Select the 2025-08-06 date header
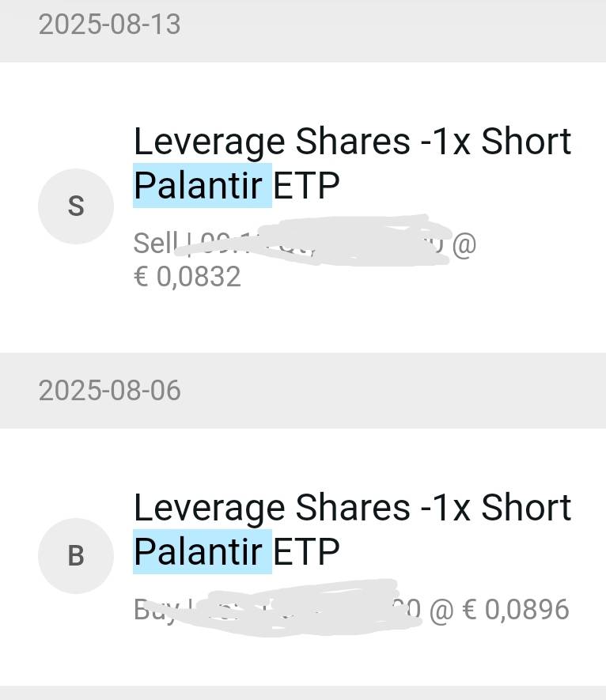 coord(110,391)
